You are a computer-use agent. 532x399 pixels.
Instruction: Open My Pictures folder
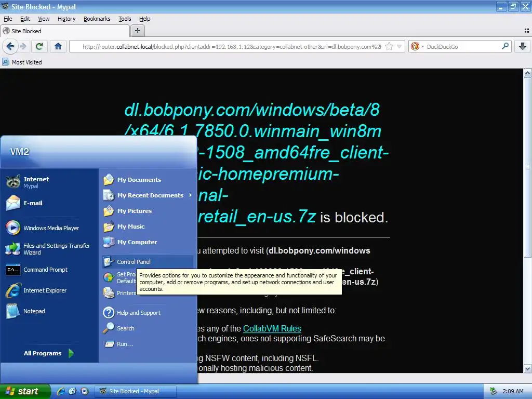coord(147,211)
